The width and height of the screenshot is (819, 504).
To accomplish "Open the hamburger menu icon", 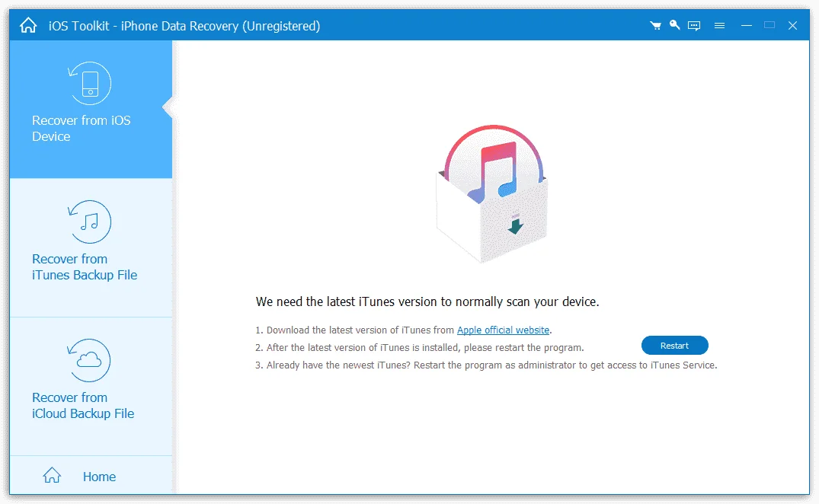I will click(x=719, y=26).
